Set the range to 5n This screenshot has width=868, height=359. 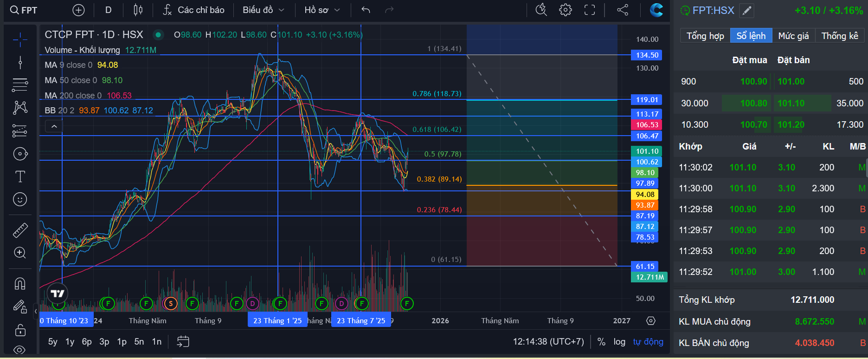coord(139,342)
